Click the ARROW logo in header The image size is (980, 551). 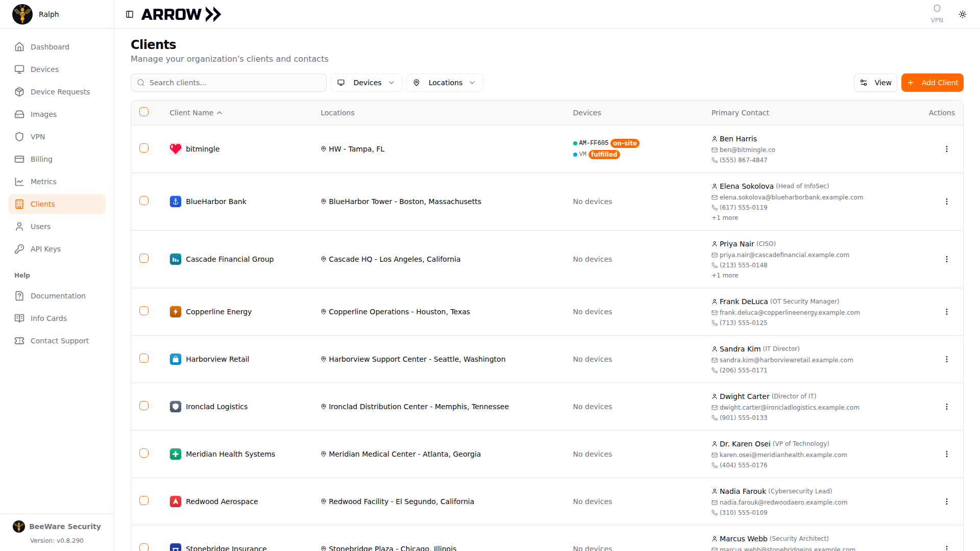click(181, 14)
